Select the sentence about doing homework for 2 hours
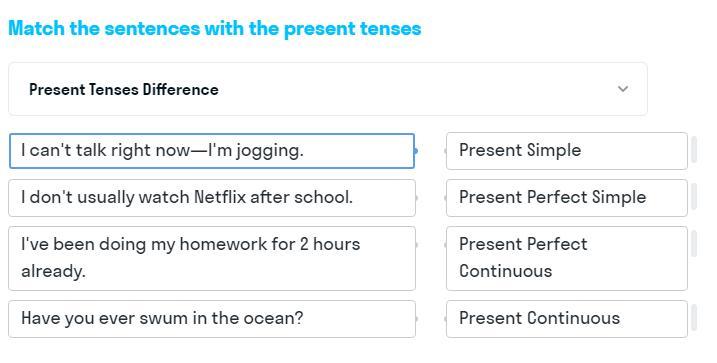Screen dimensions: 717x363 click(x=212, y=258)
